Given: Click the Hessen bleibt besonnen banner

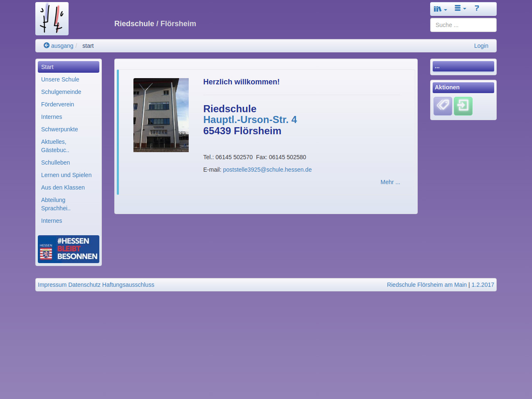Looking at the screenshot, I should 69,249.
